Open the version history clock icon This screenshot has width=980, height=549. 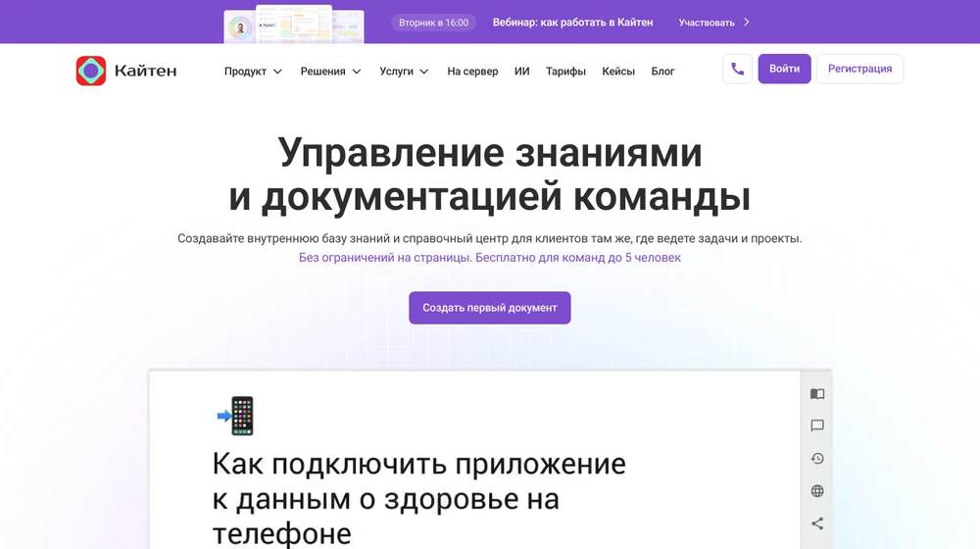[817, 459]
